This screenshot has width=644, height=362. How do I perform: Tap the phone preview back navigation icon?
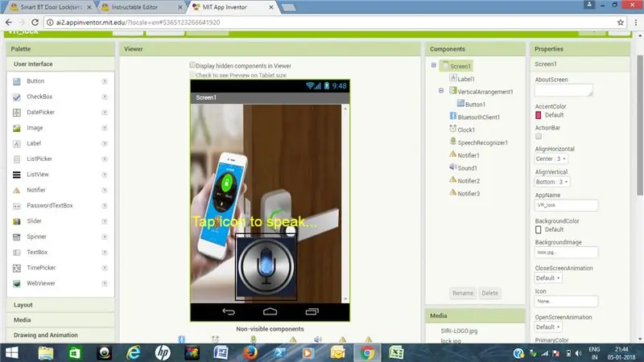pyautogui.click(x=229, y=312)
